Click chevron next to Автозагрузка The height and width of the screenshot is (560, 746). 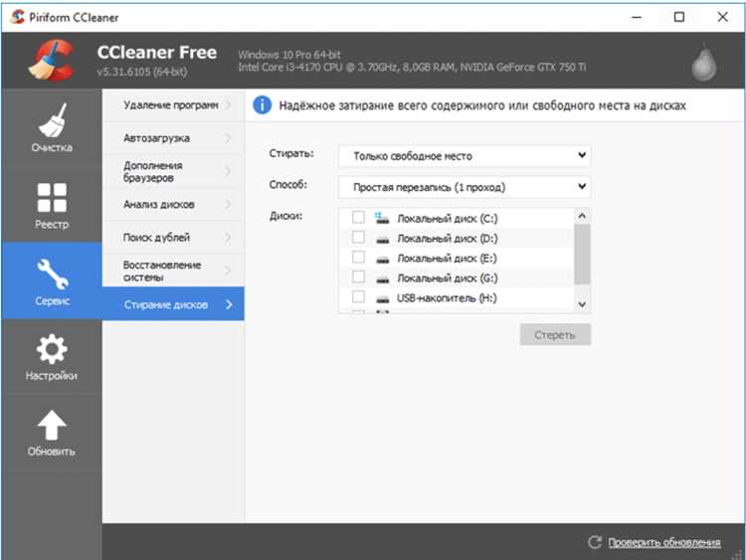[x=229, y=138]
